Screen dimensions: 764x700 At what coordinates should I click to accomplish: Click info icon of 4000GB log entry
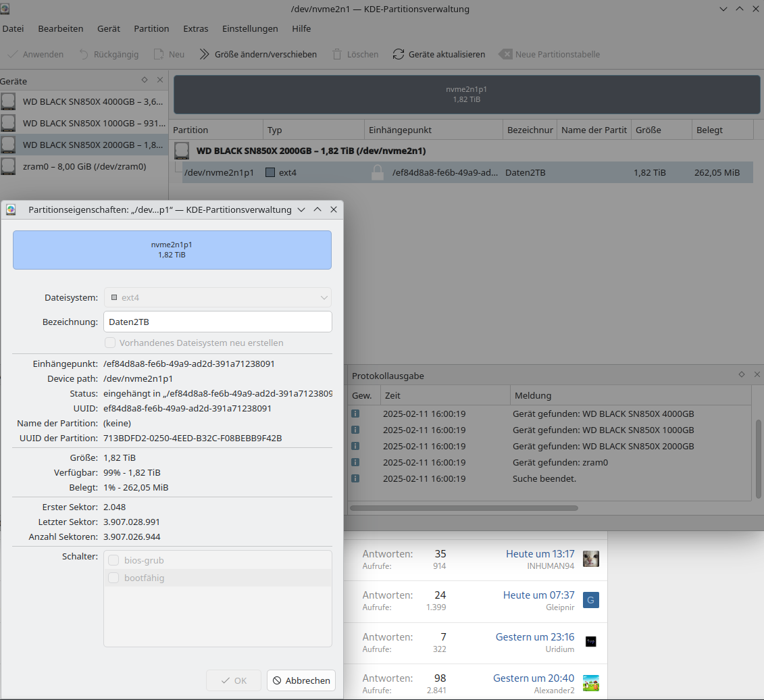pos(356,414)
